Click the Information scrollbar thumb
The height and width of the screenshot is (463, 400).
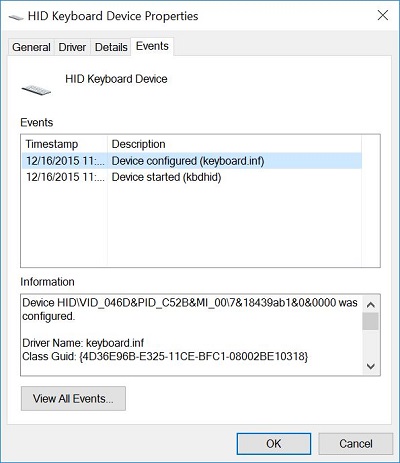371,321
